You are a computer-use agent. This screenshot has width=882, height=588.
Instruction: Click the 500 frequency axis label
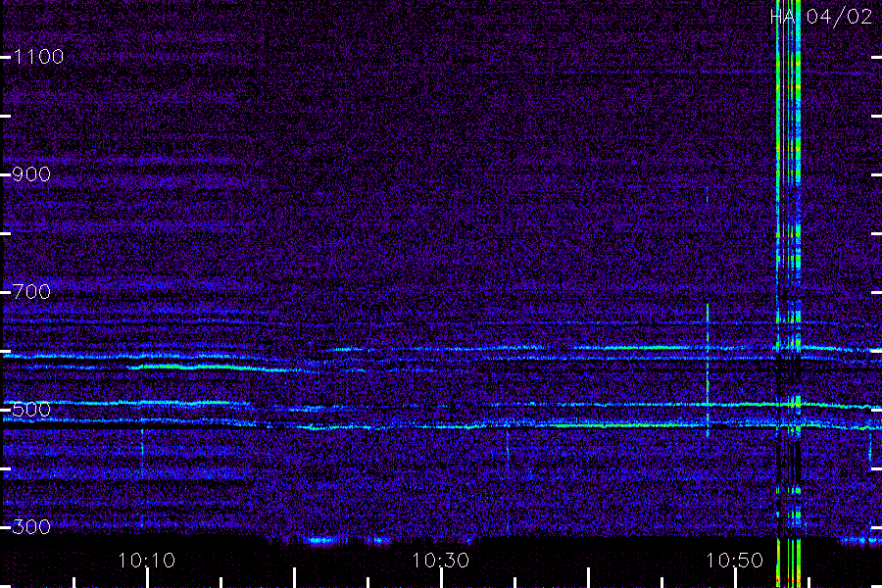[x=31, y=410]
